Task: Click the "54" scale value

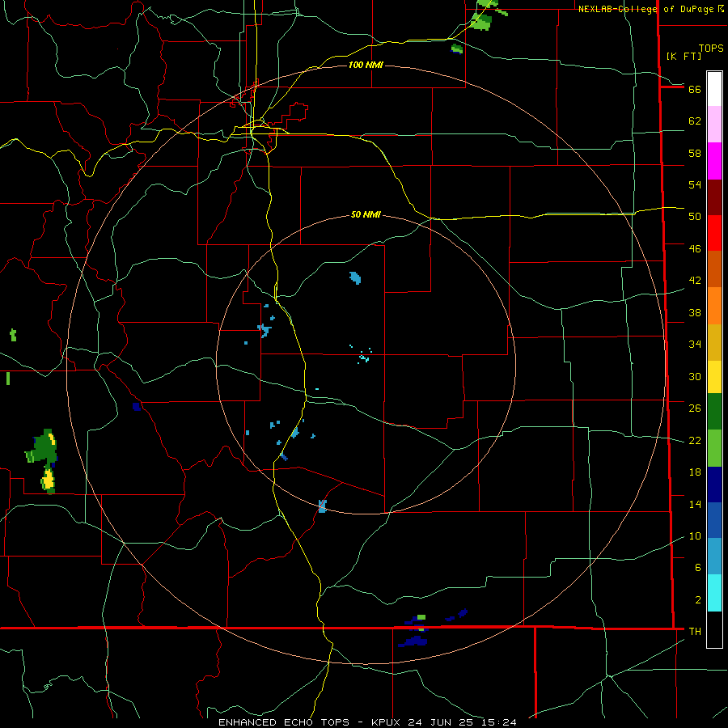Action: [x=695, y=184]
